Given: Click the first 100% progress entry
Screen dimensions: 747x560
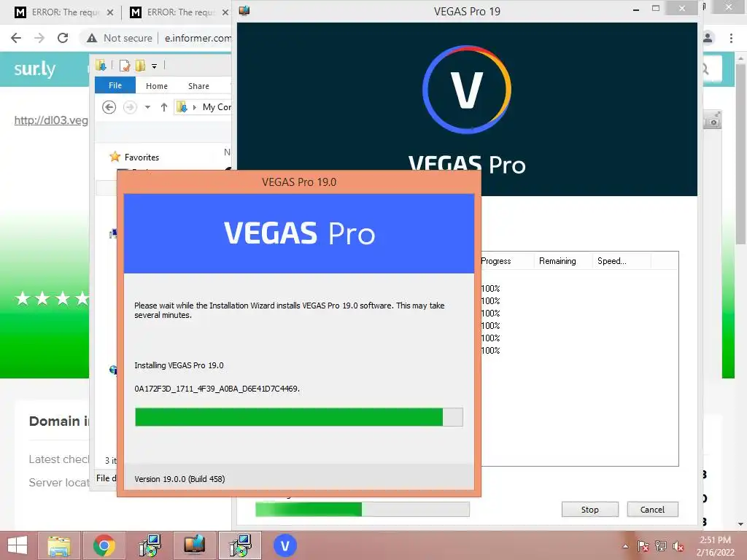Looking at the screenshot, I should (x=490, y=289).
